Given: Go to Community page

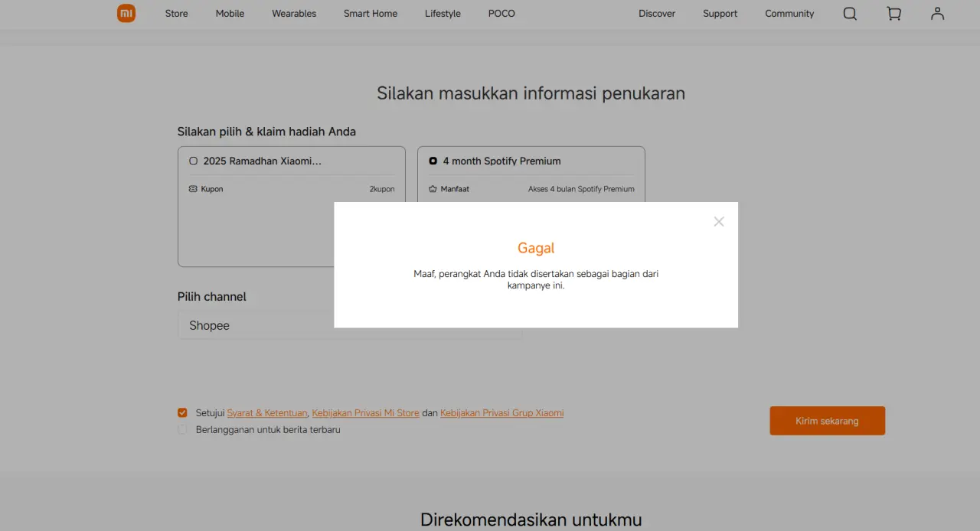Looking at the screenshot, I should [789, 13].
